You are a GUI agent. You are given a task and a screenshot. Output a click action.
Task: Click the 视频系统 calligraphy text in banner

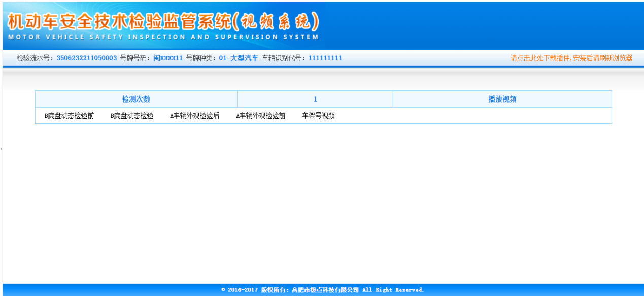[278, 21]
